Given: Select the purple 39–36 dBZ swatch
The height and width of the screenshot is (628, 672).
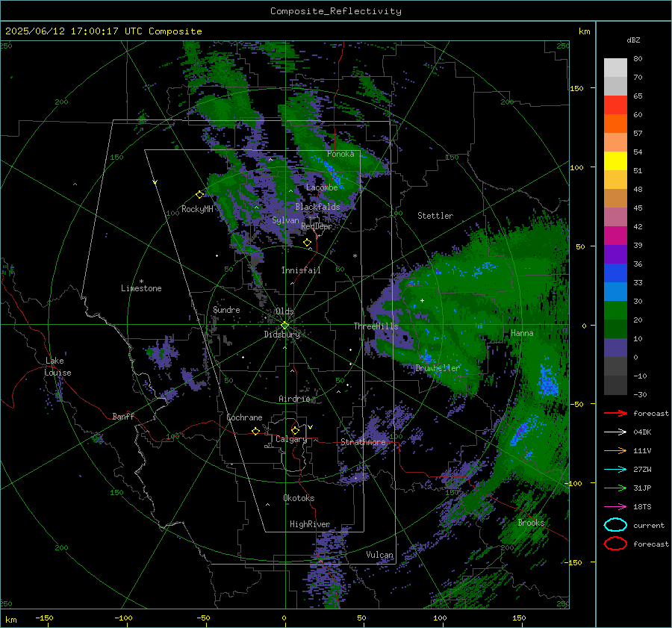Looking at the screenshot, I should tap(615, 255).
